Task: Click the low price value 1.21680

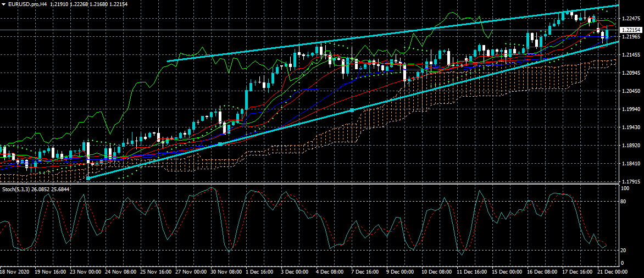Action: click(98, 3)
